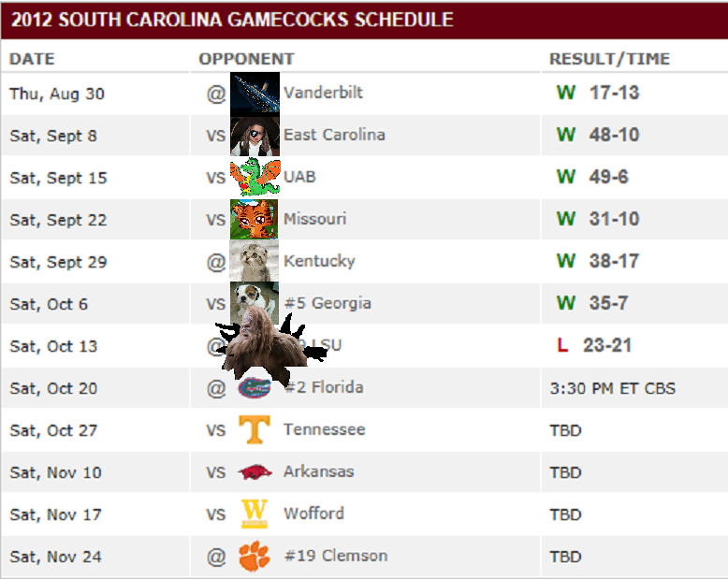The width and height of the screenshot is (728, 579).
Task: Open the #19 Clemson opponent link
Action: [335, 556]
